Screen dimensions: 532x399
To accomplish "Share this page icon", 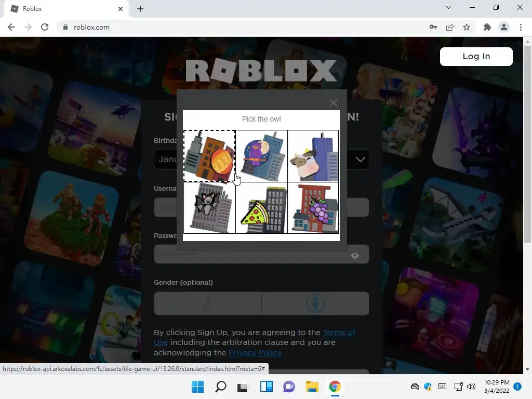I will click(450, 27).
